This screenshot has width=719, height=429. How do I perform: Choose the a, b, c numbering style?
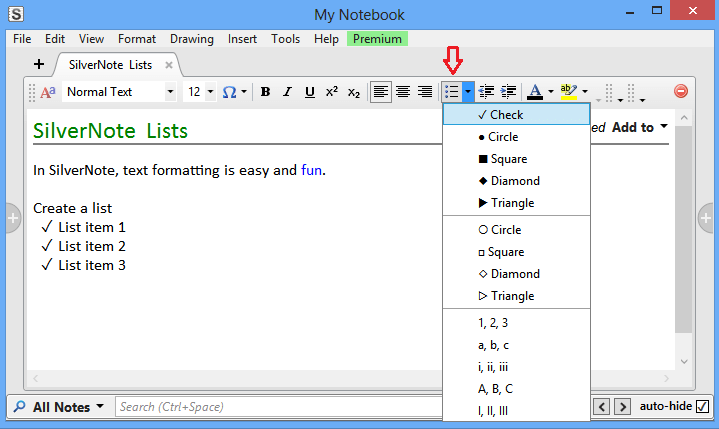516,345
